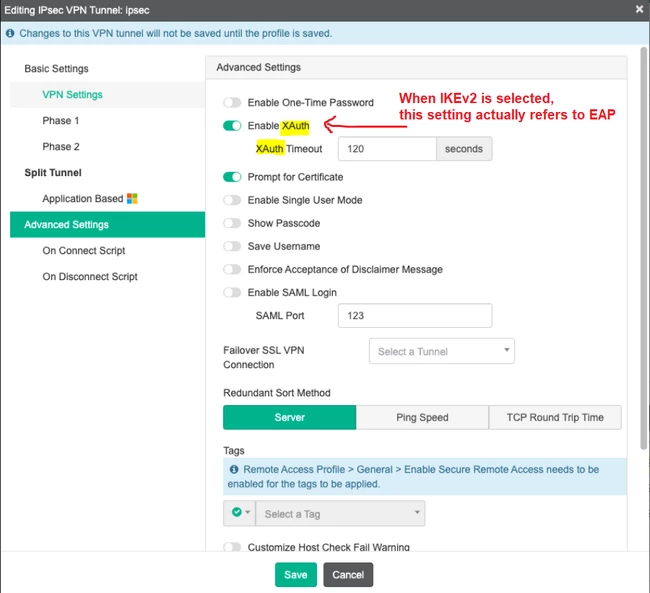Image resolution: width=650 pixels, height=593 pixels.
Task: Choose Ping Speed sort method
Action: (422, 417)
